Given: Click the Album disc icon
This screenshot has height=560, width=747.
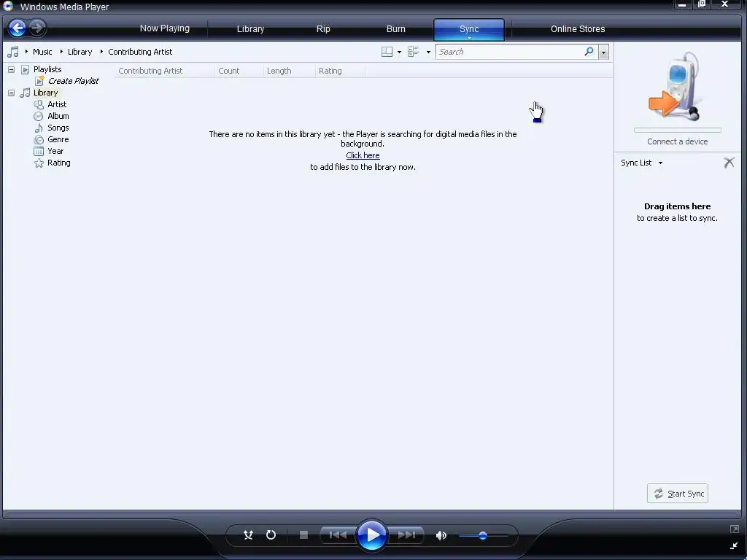Looking at the screenshot, I should coord(39,116).
